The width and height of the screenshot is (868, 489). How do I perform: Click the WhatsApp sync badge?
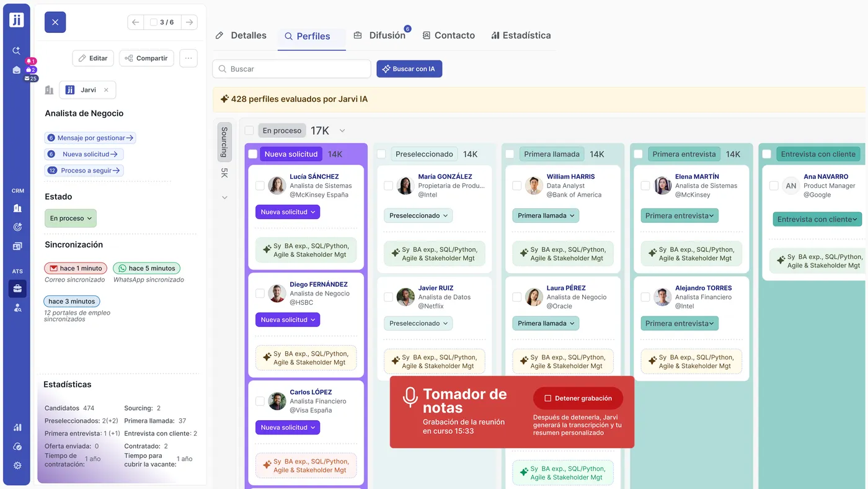pos(146,269)
